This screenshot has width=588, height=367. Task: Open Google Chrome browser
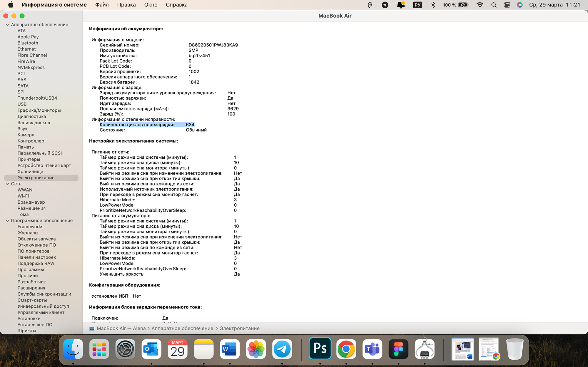click(x=346, y=349)
